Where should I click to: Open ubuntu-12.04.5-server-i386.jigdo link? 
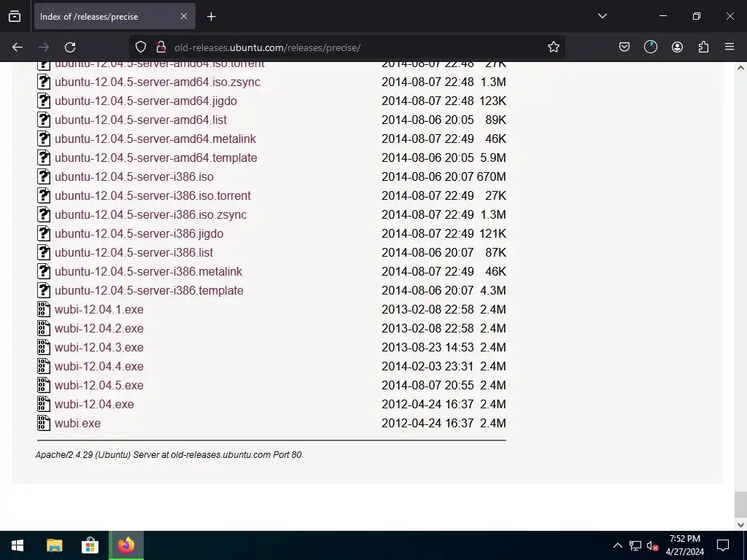tap(139, 234)
